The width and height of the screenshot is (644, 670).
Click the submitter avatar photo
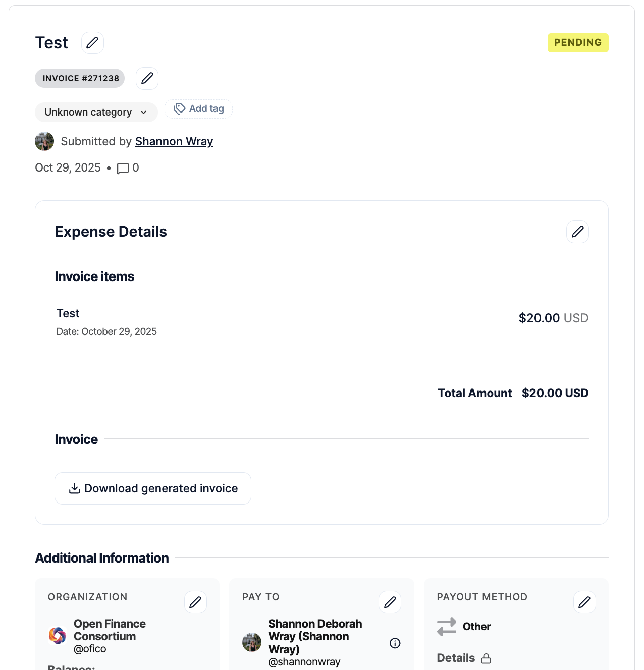click(44, 141)
